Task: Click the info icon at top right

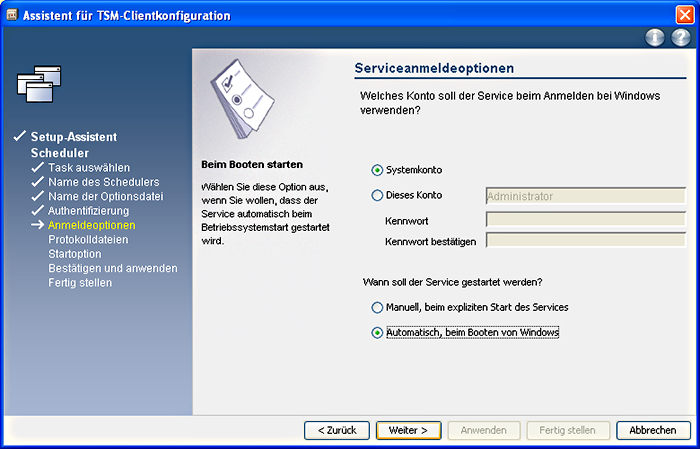Action: (x=656, y=38)
